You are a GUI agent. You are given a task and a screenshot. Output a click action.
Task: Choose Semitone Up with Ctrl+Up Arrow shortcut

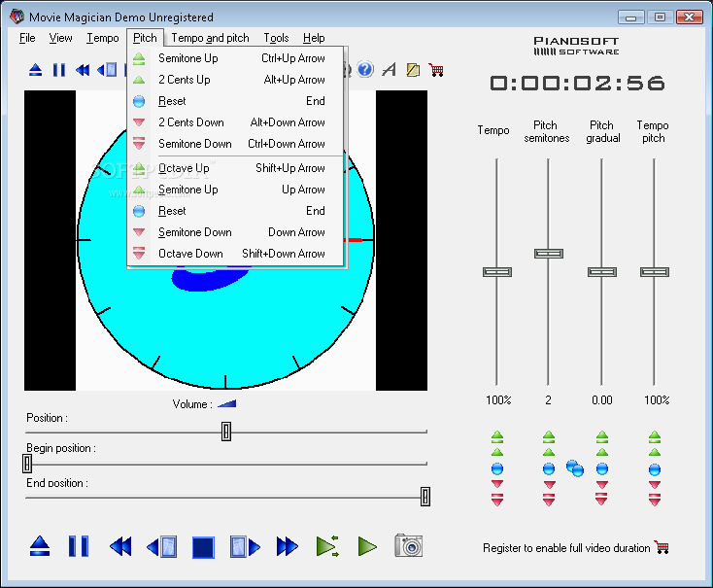[x=235, y=58]
